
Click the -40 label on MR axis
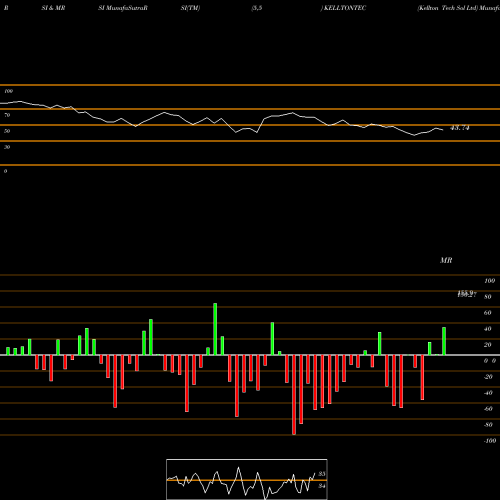click(x=488, y=393)
